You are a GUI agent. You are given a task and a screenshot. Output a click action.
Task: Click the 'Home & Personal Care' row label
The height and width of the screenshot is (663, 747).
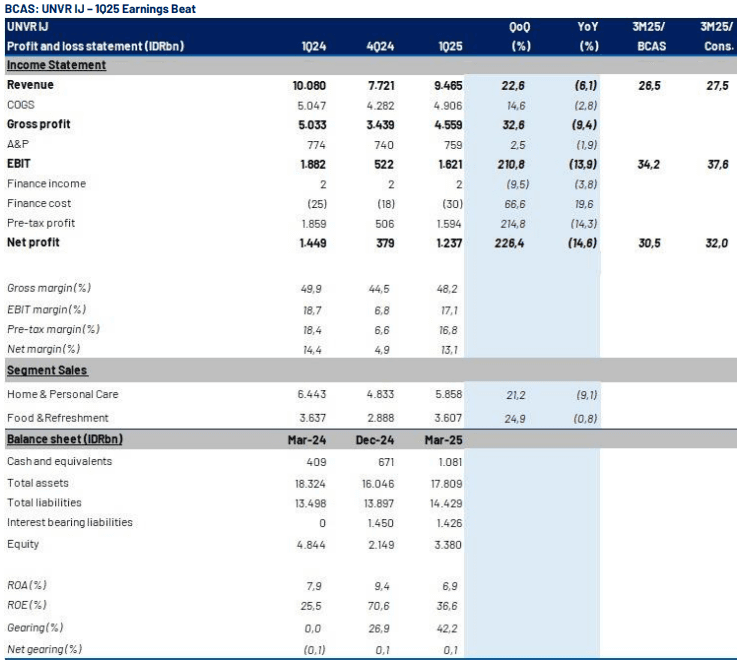click(x=62, y=394)
